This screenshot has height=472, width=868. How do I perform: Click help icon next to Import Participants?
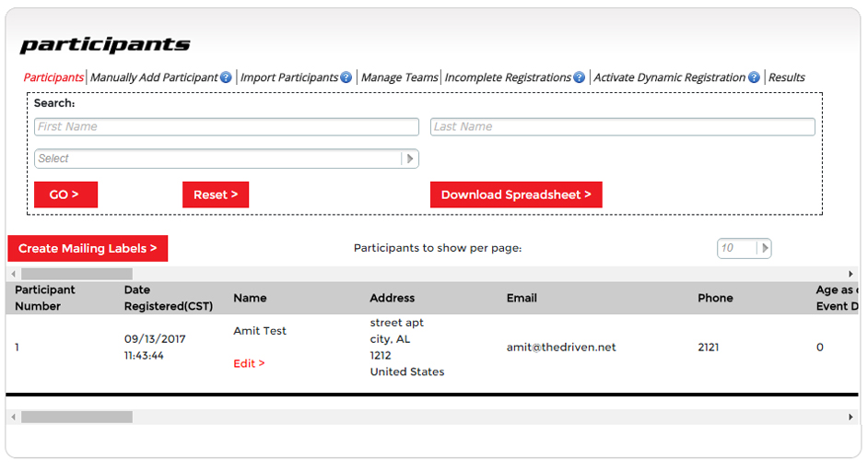[346, 78]
